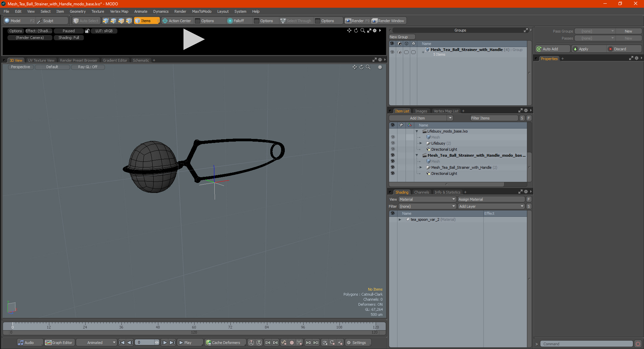Open 3D viewport settings gear
This screenshot has width=644, height=349.
coord(380,67)
